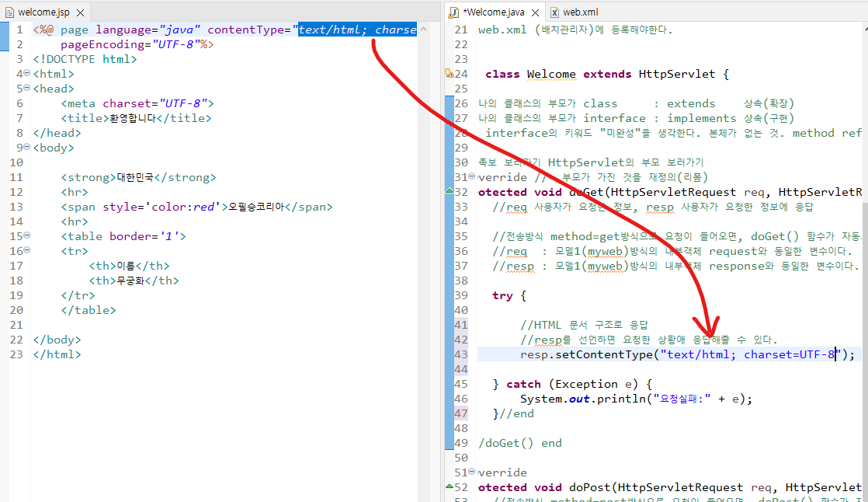868x502 pixels.
Task: Click the '}//end' line 47
Action: (513, 414)
